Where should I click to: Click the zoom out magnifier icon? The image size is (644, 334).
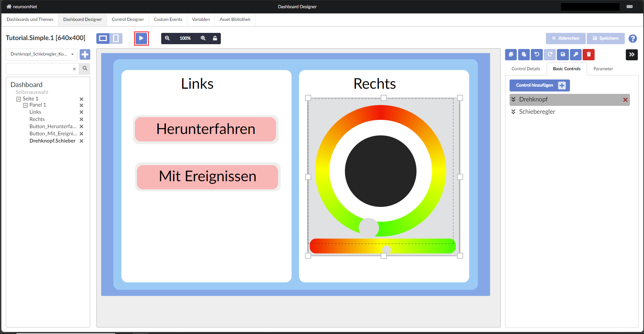167,38
